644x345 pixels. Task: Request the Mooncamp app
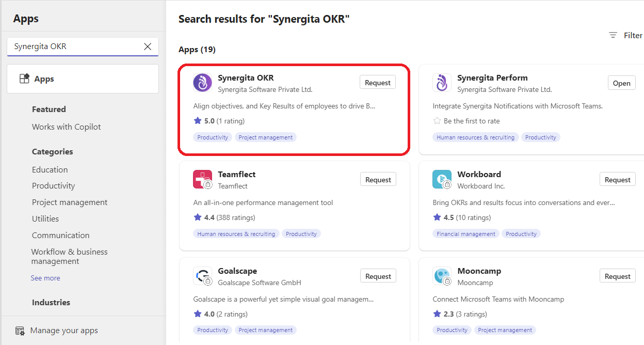coord(618,276)
